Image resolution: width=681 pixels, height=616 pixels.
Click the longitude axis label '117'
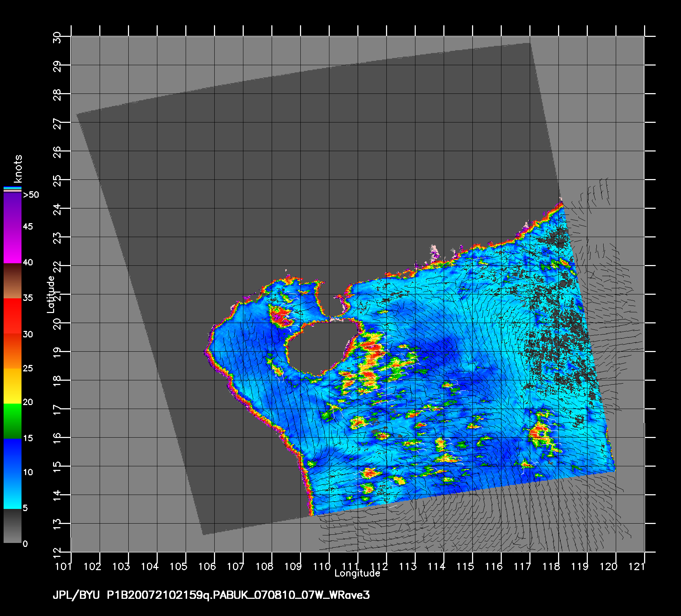522,567
